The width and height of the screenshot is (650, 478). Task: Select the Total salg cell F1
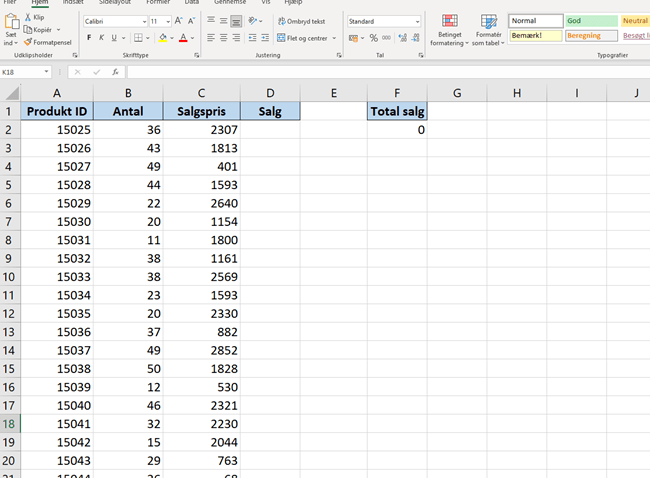tap(397, 112)
